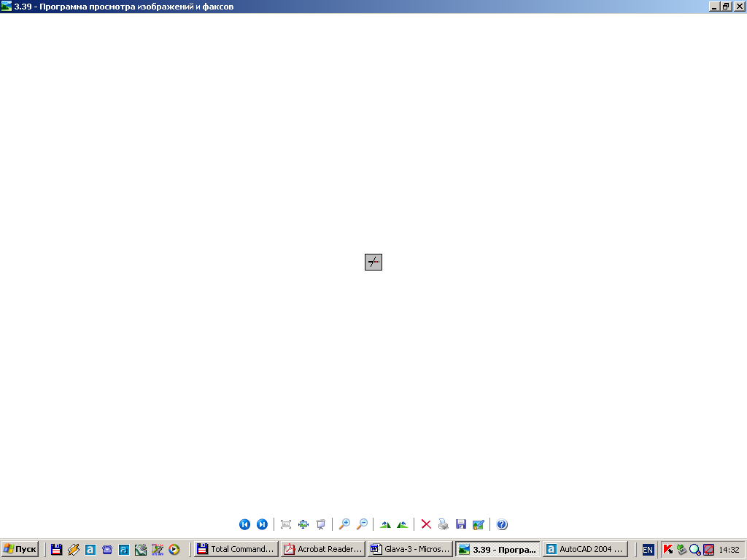Open the Пуск start menu
Viewport: 747px width, 560px height.
(x=20, y=549)
